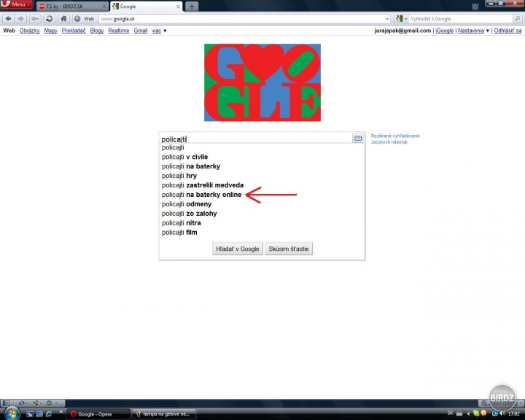Expand the viac dropdown menu

(x=159, y=31)
